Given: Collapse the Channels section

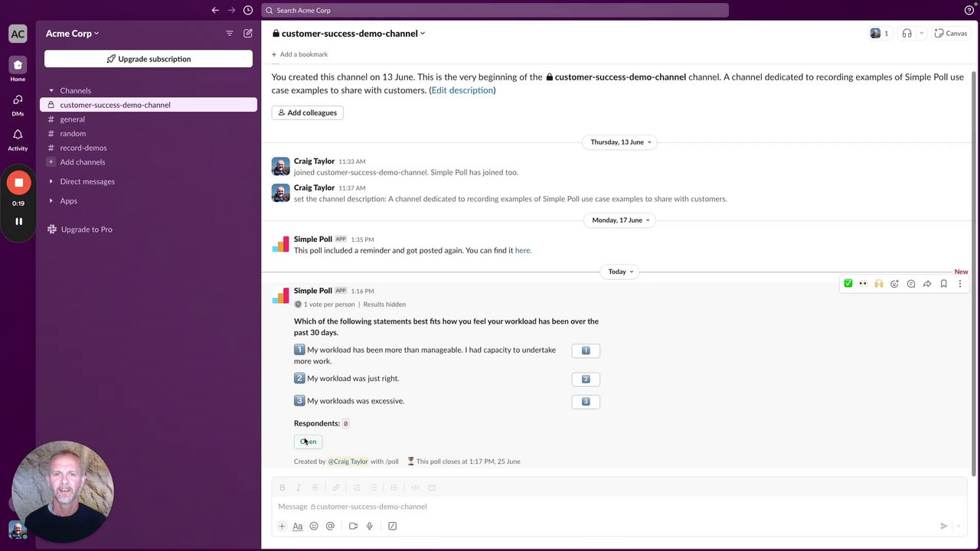Looking at the screenshot, I should [51, 90].
